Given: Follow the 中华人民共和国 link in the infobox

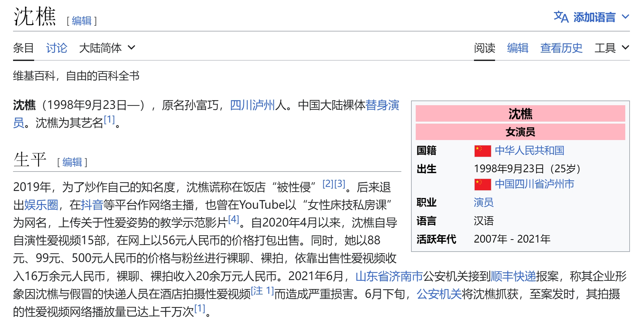Looking at the screenshot, I should [x=529, y=150].
